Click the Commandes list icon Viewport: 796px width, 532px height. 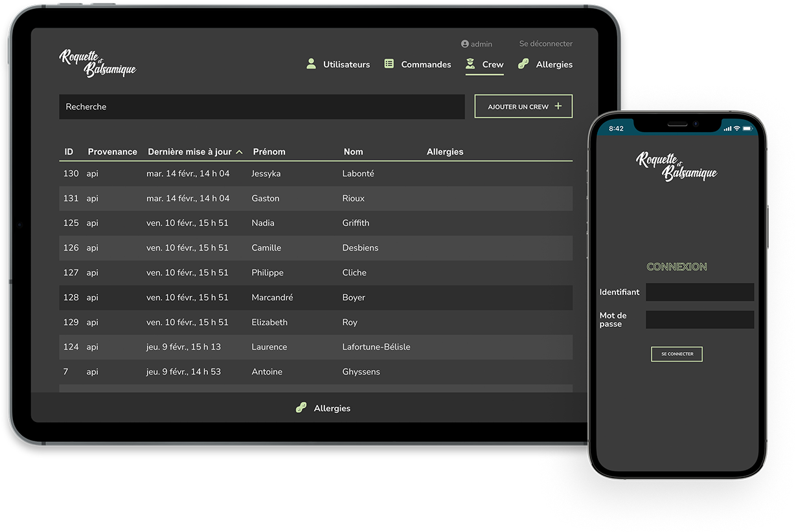pyautogui.click(x=389, y=63)
